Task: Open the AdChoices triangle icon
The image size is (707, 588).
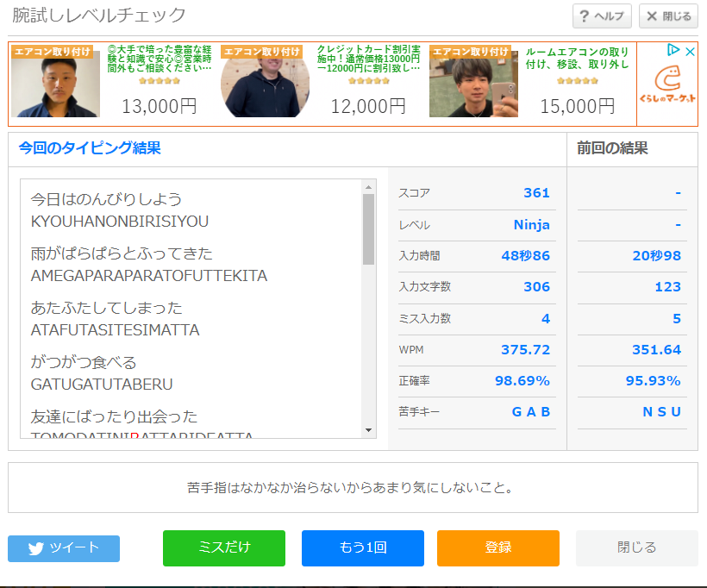Action: tap(673, 50)
